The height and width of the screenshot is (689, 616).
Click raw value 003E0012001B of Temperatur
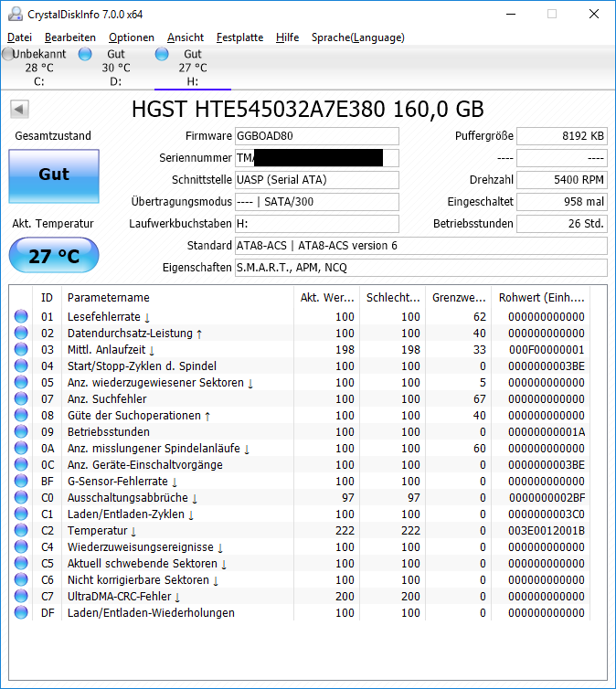coord(547,531)
